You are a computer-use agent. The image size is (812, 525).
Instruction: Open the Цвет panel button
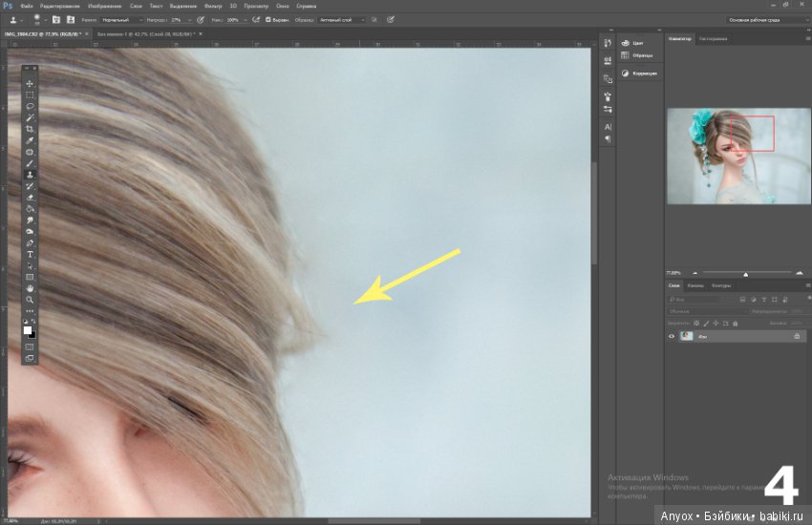[x=632, y=43]
